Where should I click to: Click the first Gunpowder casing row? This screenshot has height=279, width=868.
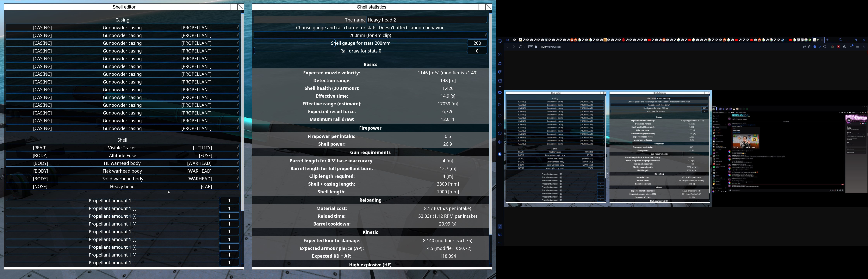[122, 28]
